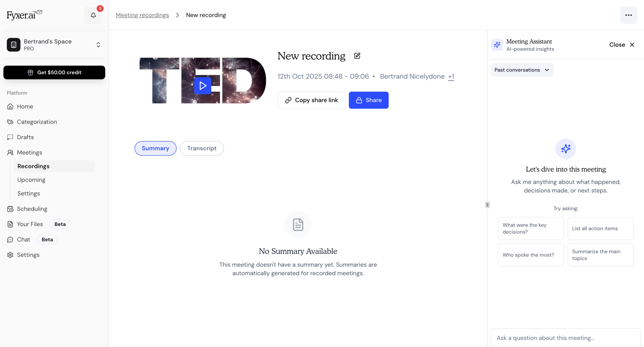Click the Chat bubble icon
This screenshot has height=347, width=644.
point(10,240)
